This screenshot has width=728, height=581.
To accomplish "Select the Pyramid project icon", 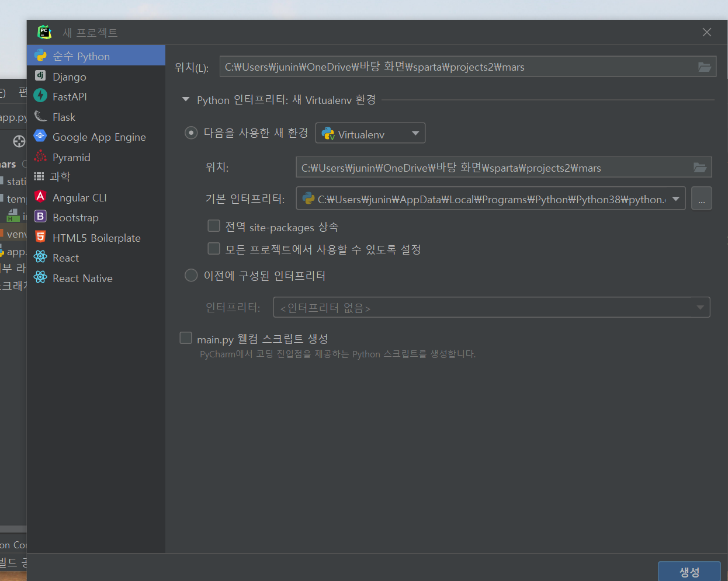I will (x=40, y=156).
